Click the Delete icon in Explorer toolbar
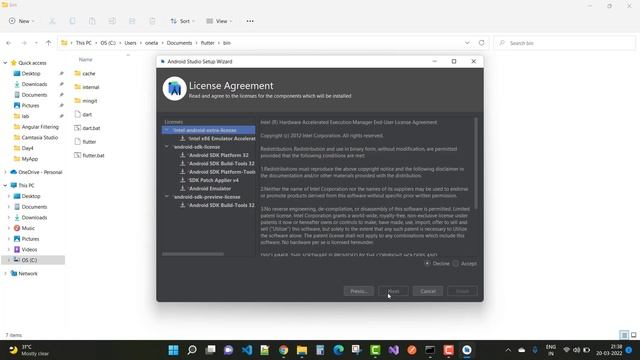Screen dimensions: 640x360 click(152, 21)
